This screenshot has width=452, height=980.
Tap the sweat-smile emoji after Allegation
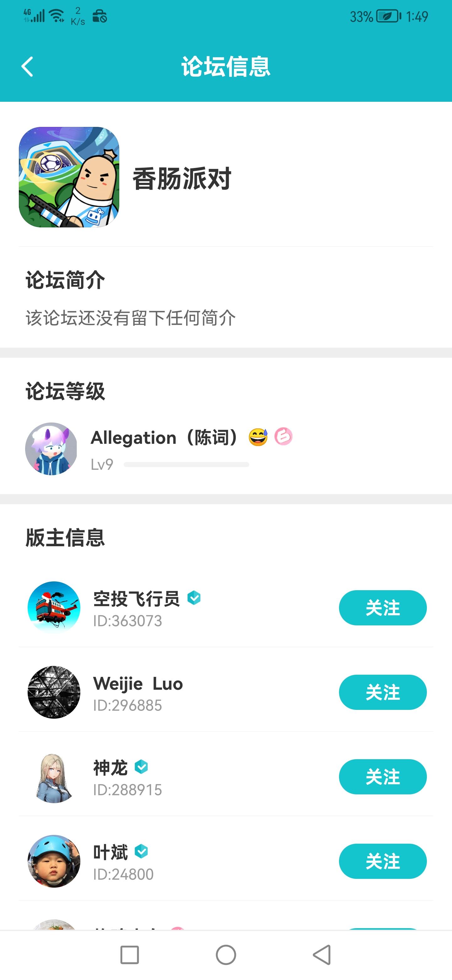[x=258, y=437]
